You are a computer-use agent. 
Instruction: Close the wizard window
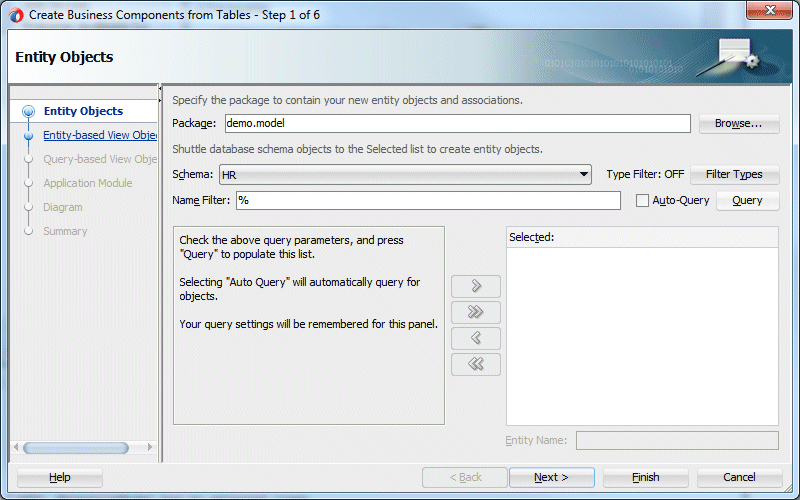click(x=770, y=10)
